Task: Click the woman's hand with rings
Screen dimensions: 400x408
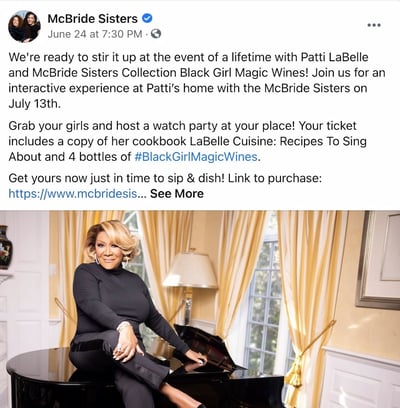Action: (127, 348)
